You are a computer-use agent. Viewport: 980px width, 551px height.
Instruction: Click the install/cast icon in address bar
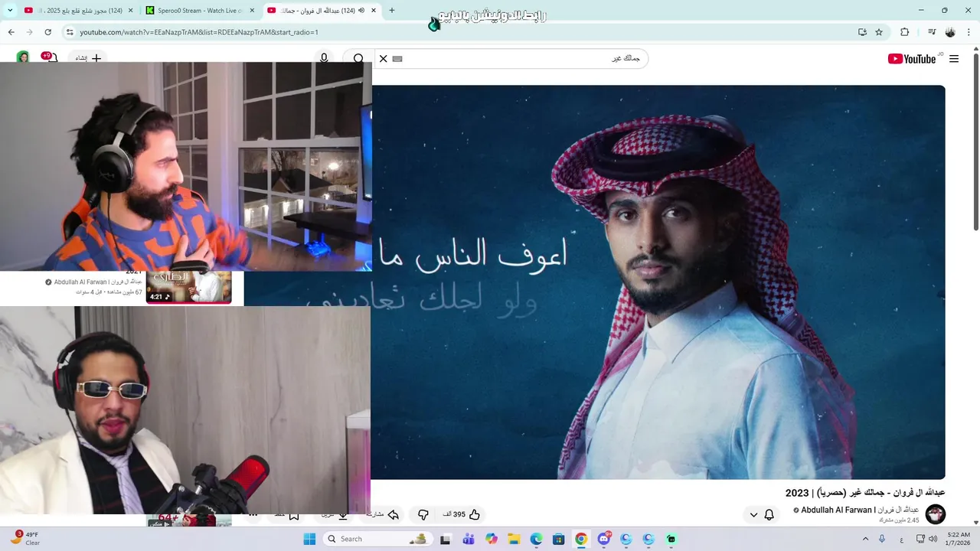pos(862,32)
